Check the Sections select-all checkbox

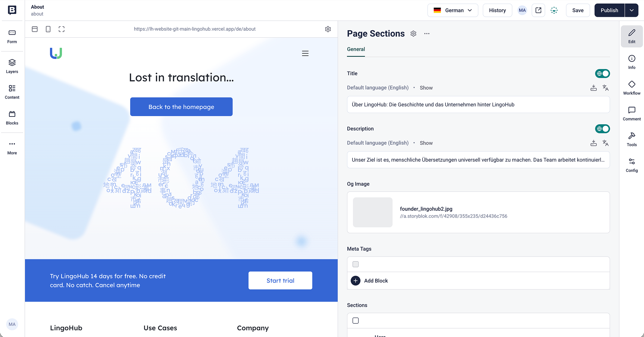(x=356, y=321)
